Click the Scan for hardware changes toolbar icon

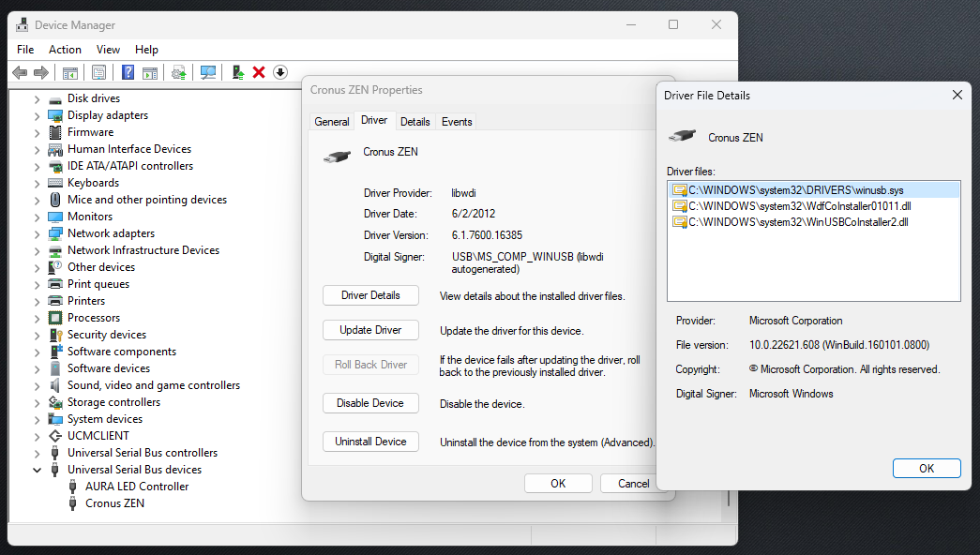click(x=208, y=72)
